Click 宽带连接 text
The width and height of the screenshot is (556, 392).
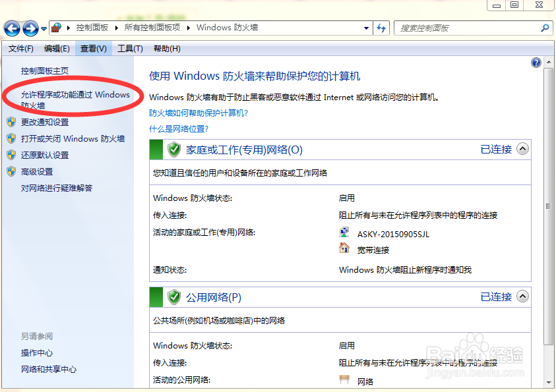click(373, 250)
